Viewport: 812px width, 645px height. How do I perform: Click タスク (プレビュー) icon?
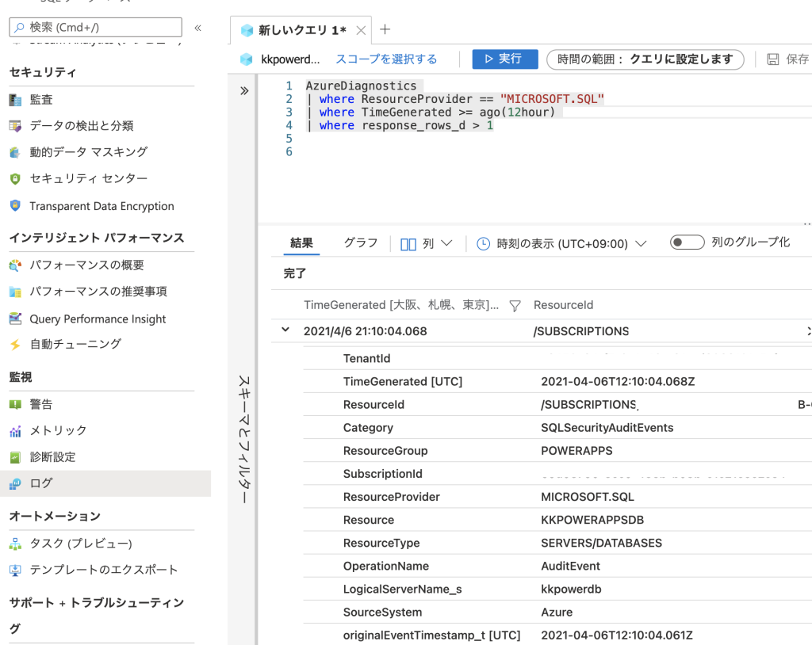pyautogui.click(x=16, y=544)
